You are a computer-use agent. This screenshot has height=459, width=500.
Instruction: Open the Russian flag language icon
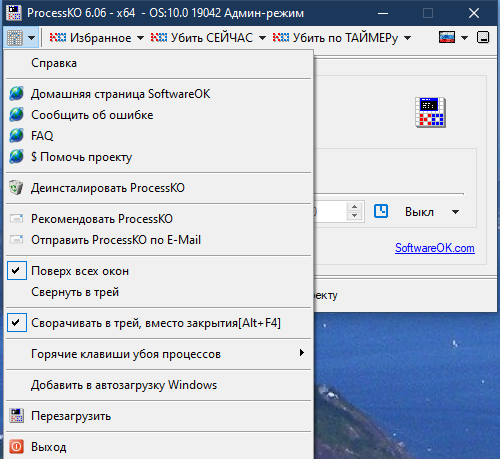[447, 37]
